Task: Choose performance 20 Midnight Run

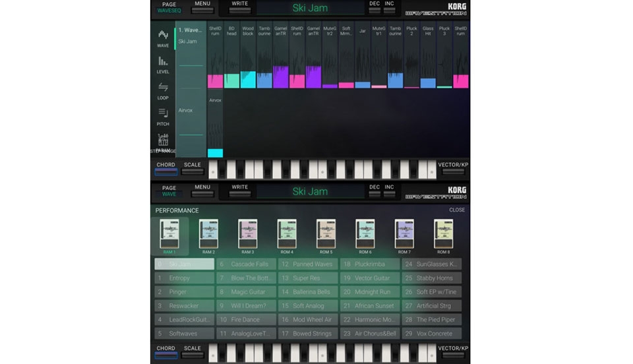Action: click(370, 291)
